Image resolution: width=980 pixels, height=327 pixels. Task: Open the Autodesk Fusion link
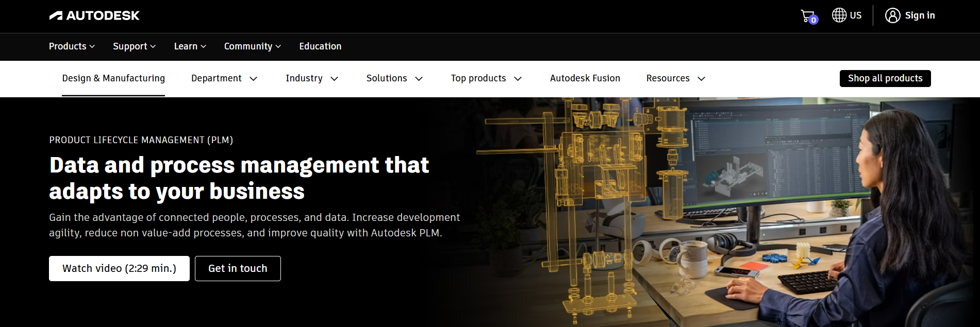coord(585,78)
